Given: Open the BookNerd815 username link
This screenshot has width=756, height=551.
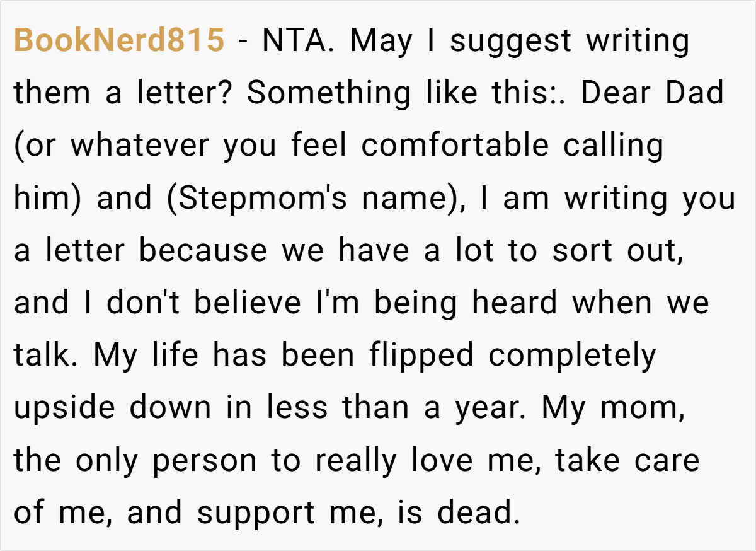Looking at the screenshot, I should coord(119,41).
